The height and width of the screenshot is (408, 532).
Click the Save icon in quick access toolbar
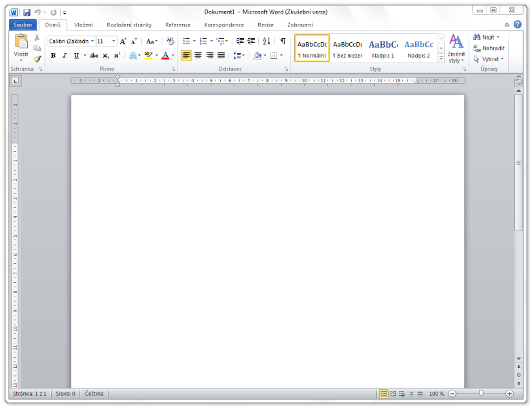click(26, 12)
